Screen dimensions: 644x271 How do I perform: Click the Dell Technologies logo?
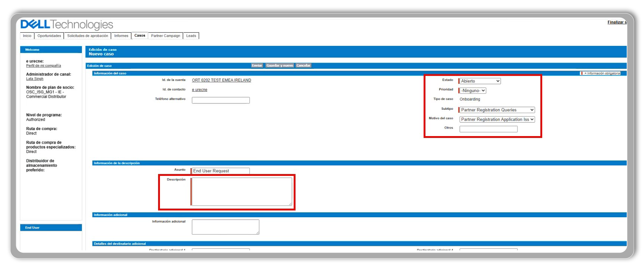[x=66, y=25]
